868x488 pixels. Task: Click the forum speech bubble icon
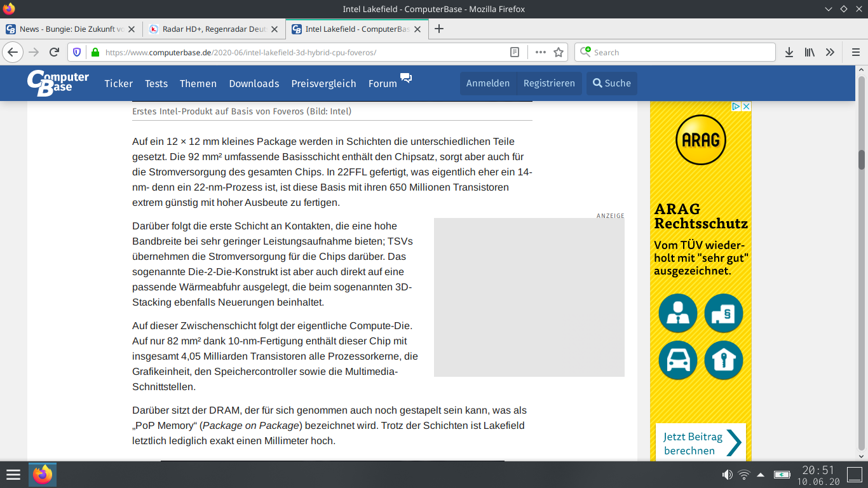[406, 78]
